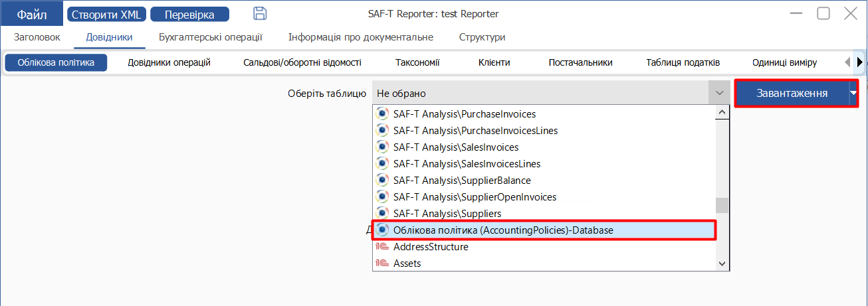Choose SAF-T Analysis\PurchaseInvoicesLines from list

pyautogui.click(x=543, y=130)
